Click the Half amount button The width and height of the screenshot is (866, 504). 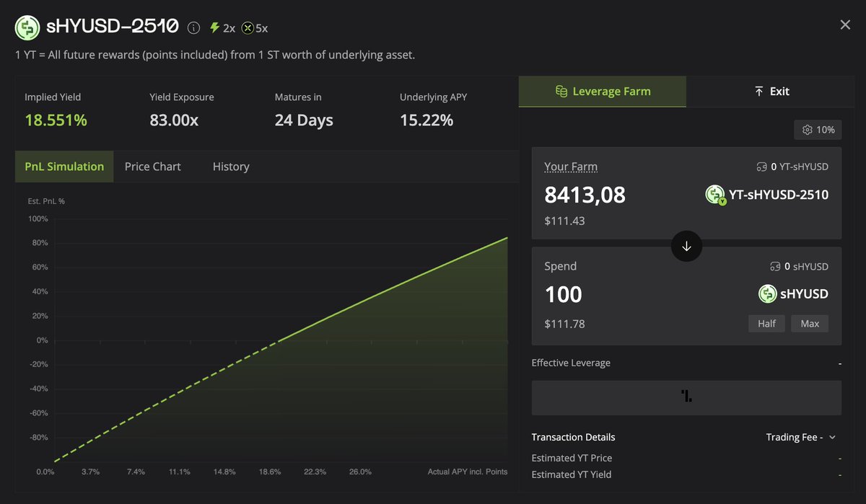click(x=766, y=324)
